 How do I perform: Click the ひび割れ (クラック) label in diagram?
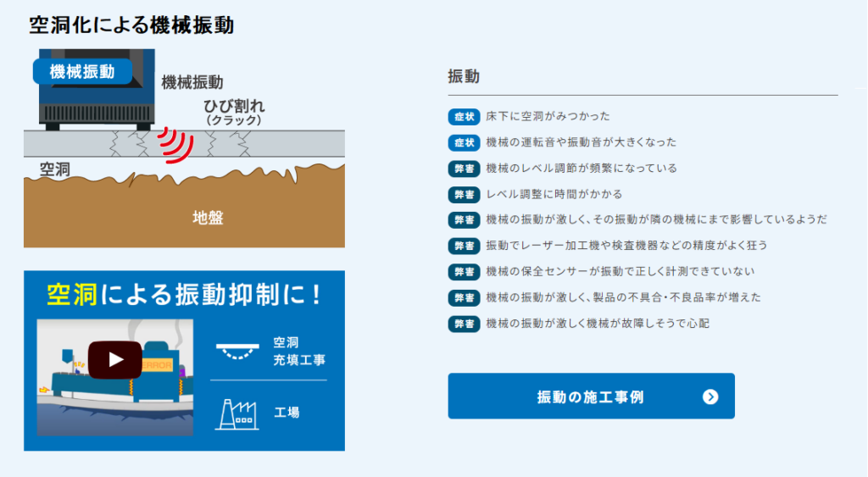coord(234,111)
